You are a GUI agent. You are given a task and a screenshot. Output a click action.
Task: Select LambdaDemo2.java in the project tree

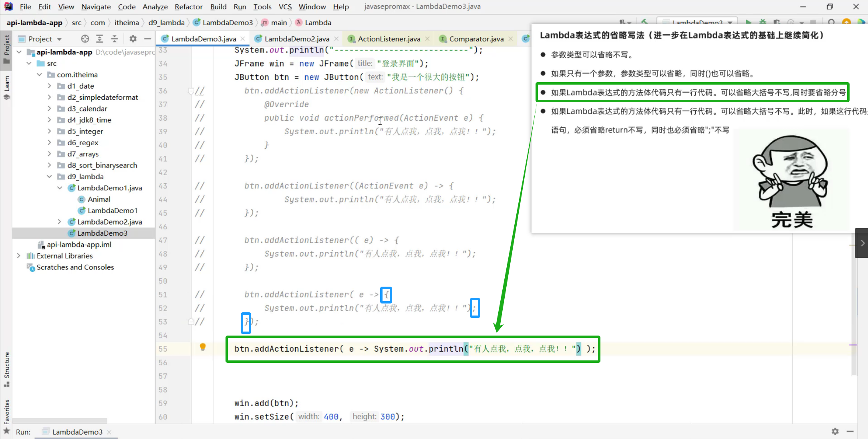point(109,222)
